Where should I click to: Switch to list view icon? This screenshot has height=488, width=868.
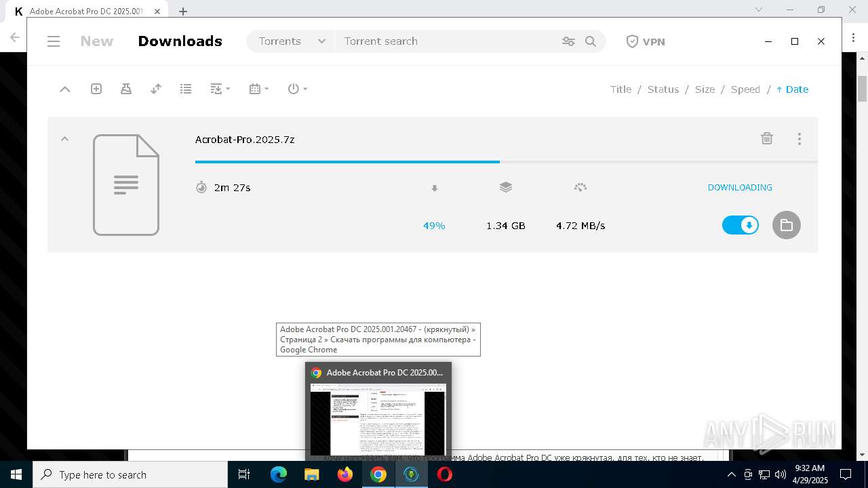click(186, 89)
